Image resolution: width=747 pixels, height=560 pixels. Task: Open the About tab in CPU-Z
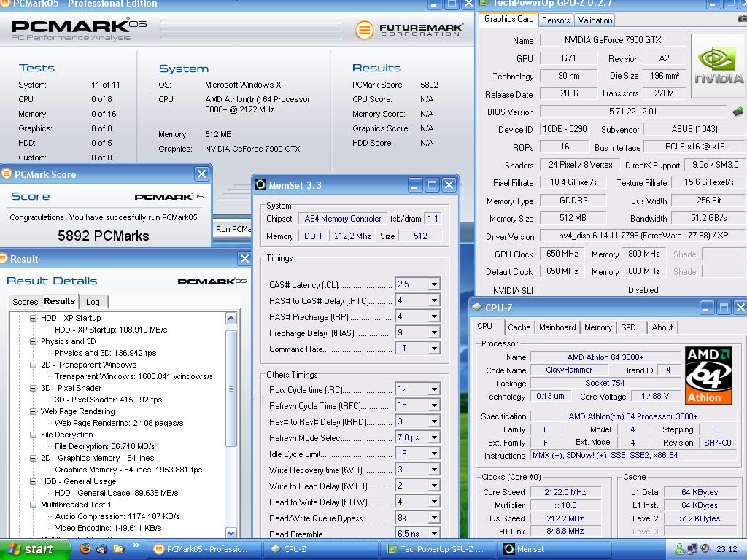662,327
